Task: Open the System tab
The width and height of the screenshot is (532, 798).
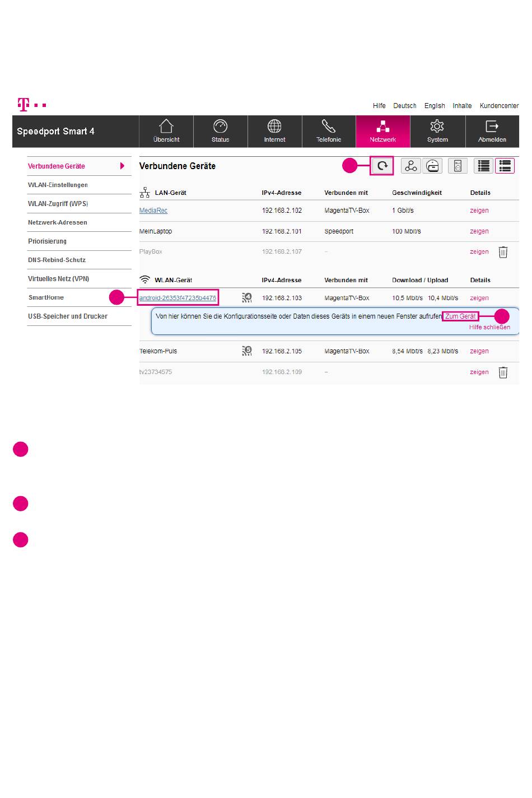Action: pos(437,132)
